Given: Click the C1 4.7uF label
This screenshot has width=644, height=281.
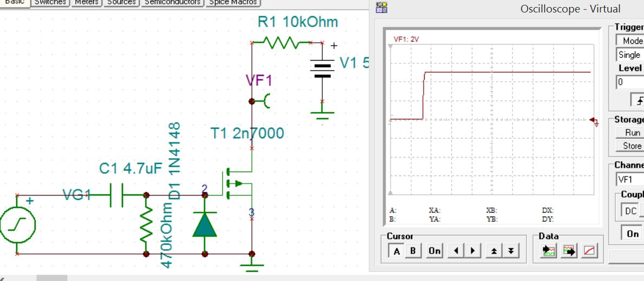Looking at the screenshot, I should click(x=131, y=168).
